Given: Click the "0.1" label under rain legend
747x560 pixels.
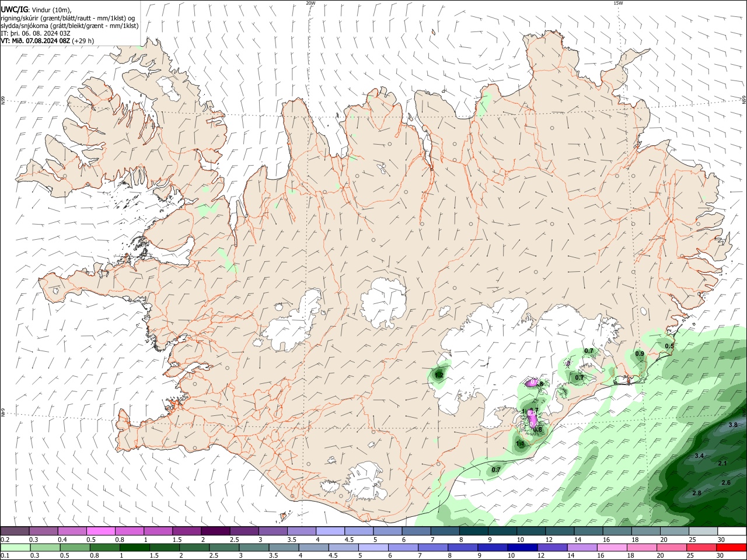Looking at the screenshot, I should coord(5,556).
